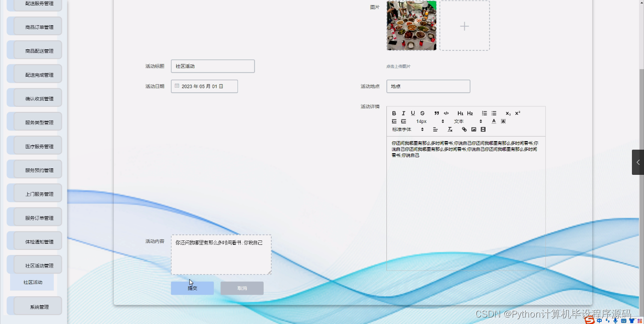Switch Sogou input method to English mode
Viewport: 644px width, 324px height.
click(x=599, y=319)
